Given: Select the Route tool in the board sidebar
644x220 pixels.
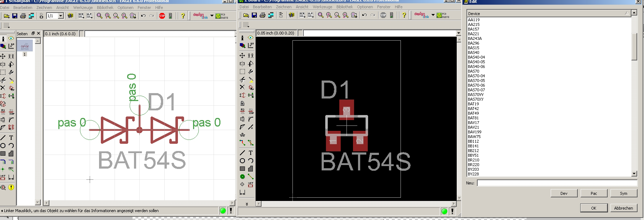Looking at the screenshot, I should 242,143.
